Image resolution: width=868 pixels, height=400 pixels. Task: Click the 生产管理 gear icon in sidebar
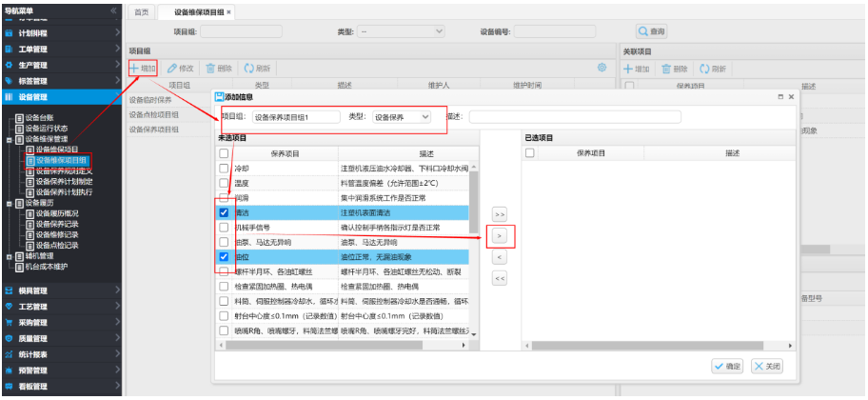click(x=9, y=66)
